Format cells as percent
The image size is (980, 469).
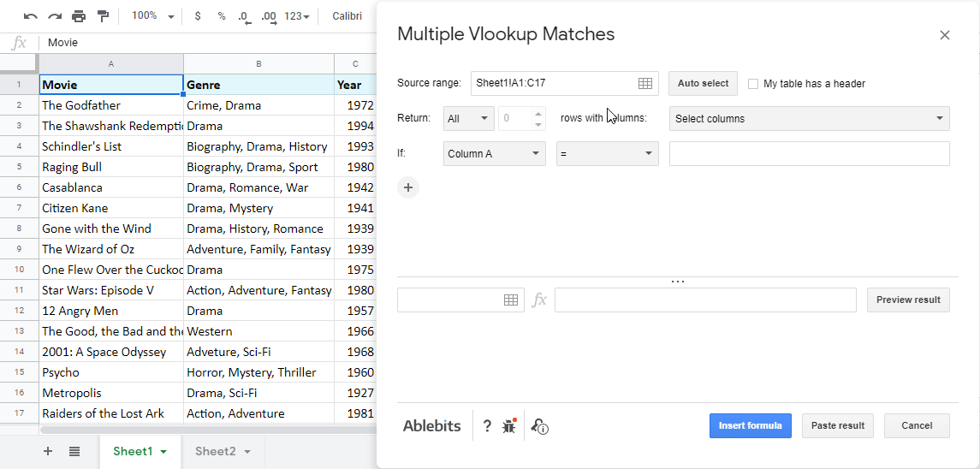(x=222, y=16)
